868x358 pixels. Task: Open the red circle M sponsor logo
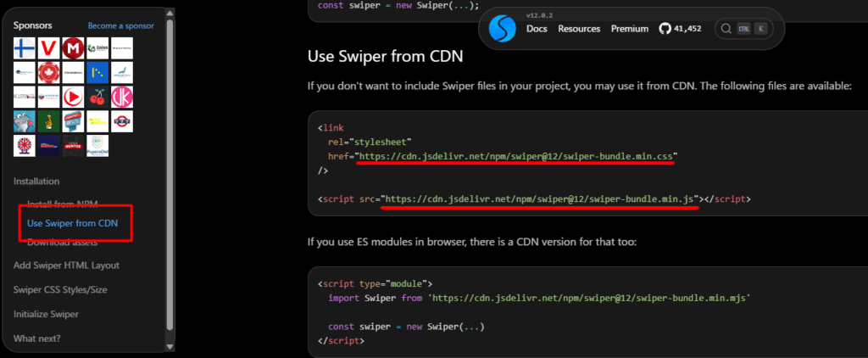click(74, 48)
